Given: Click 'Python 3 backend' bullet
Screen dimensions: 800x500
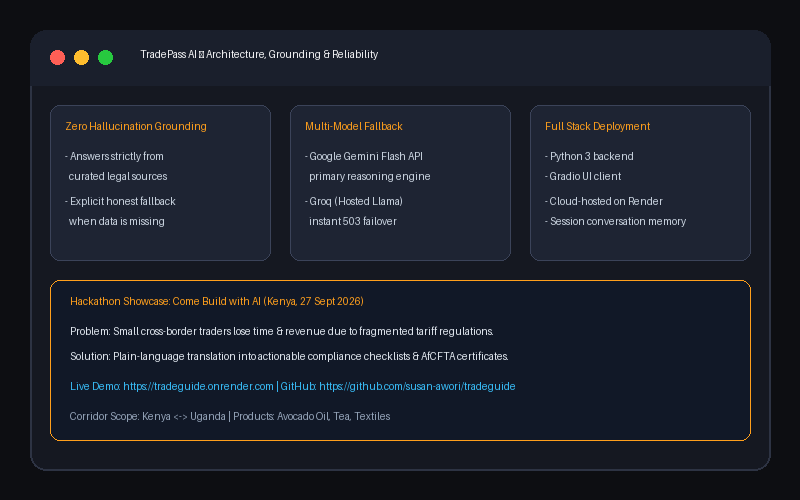Looking at the screenshot, I should point(589,157).
